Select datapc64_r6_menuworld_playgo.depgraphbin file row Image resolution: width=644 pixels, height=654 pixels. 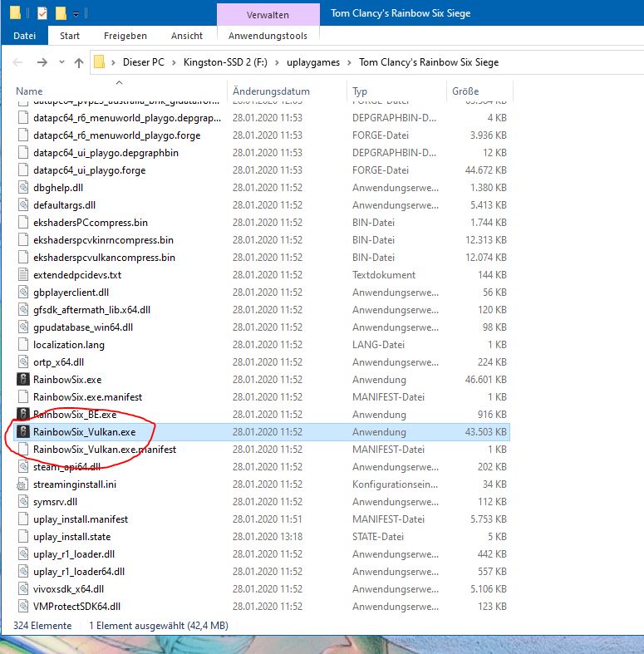point(262,118)
